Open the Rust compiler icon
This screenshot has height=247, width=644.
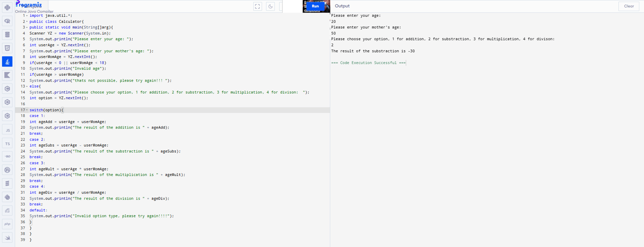pyautogui.click(x=7, y=170)
